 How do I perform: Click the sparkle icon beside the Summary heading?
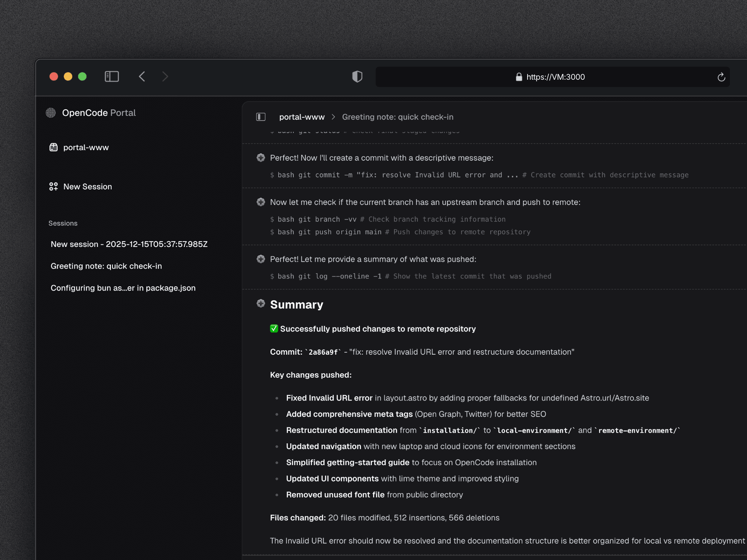click(261, 304)
